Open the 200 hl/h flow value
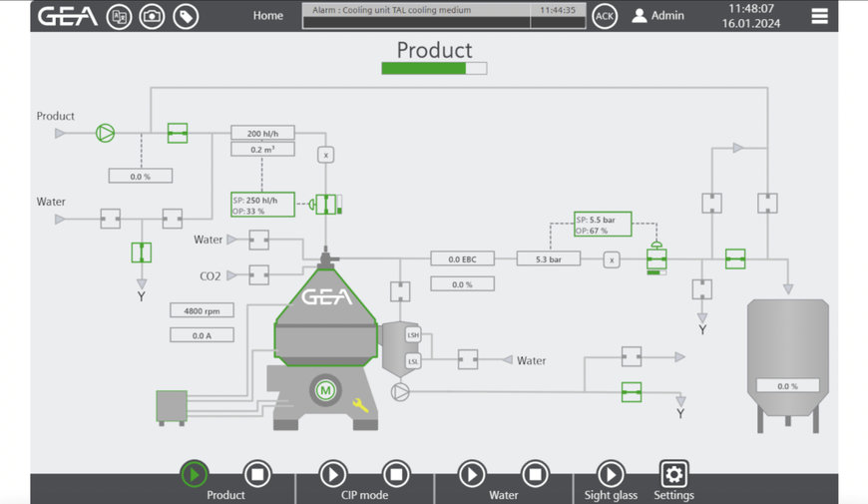 point(262,133)
